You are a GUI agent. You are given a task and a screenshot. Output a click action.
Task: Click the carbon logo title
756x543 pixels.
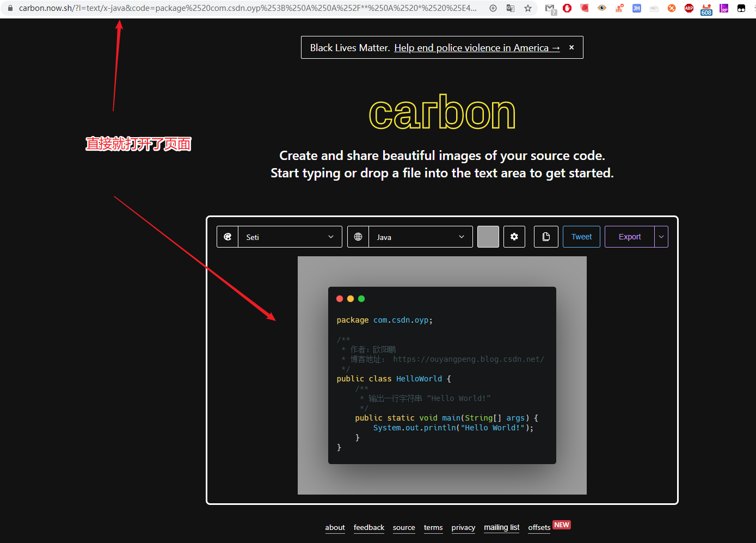click(x=442, y=113)
